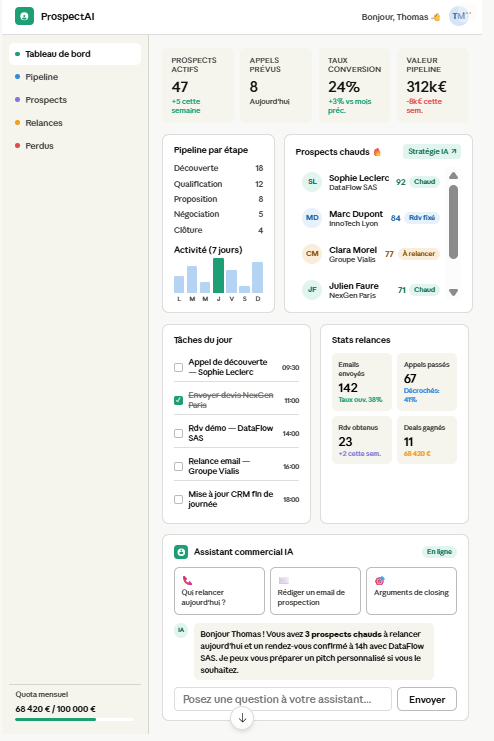Click the Rdv fixé badge for Marc Dupont
This screenshot has height=741, width=494.
(422, 217)
